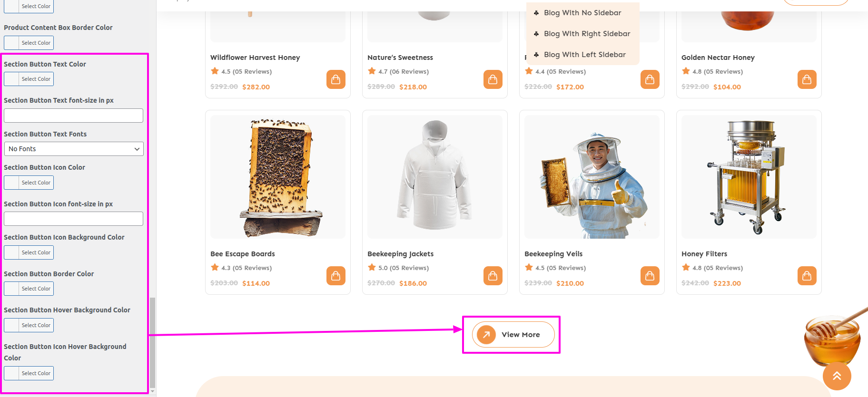Add Wildflower Harvest Honey to cart
The height and width of the screenshot is (397, 868).
[335, 79]
